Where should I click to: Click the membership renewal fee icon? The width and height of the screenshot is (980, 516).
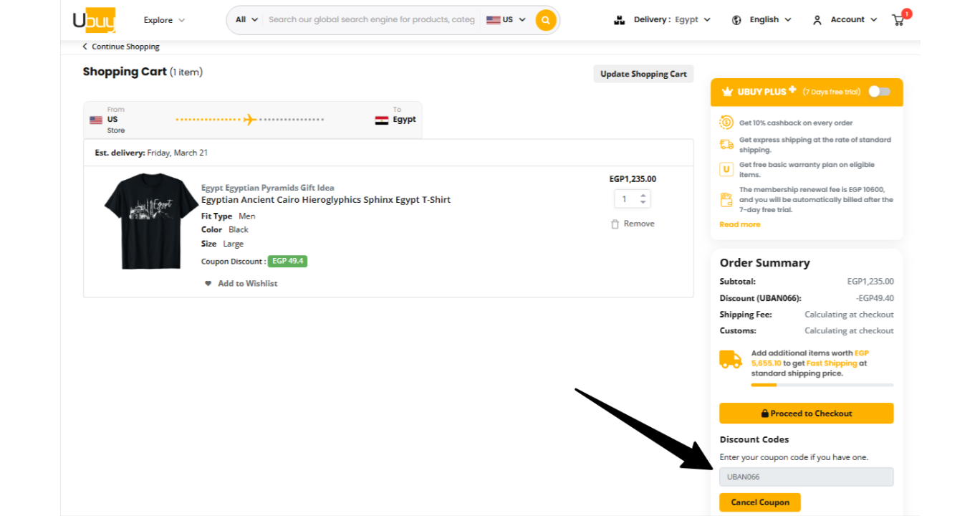726,200
